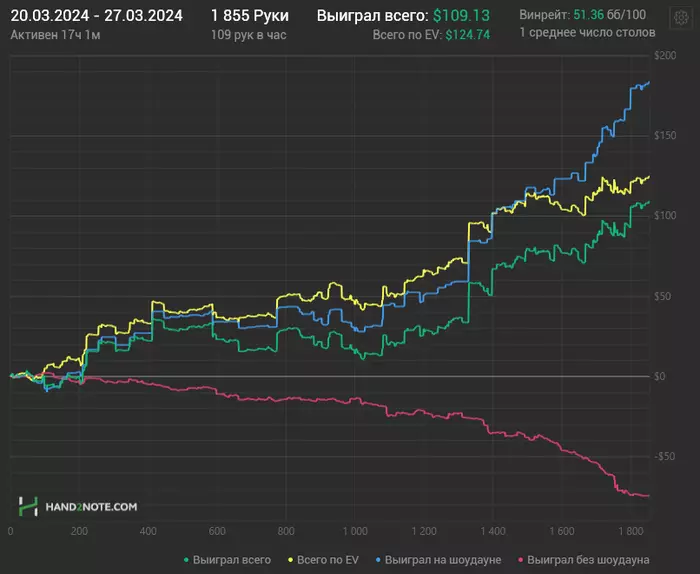
Task: Select the total winnings value $109.13
Action: [x=461, y=16]
